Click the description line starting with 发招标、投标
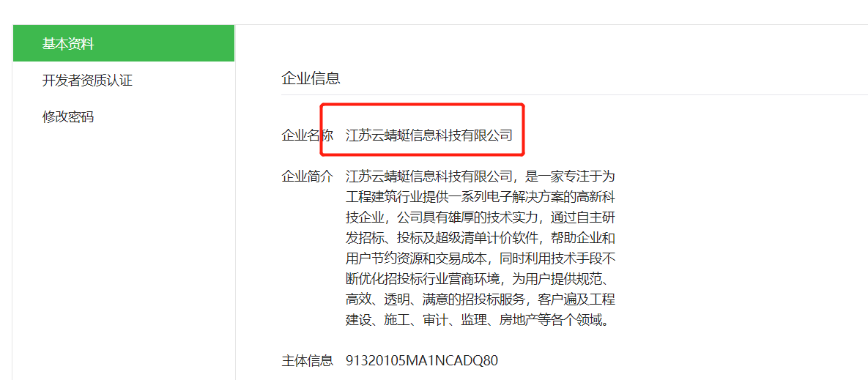Screen dimensions: 868x380 (x=480, y=238)
